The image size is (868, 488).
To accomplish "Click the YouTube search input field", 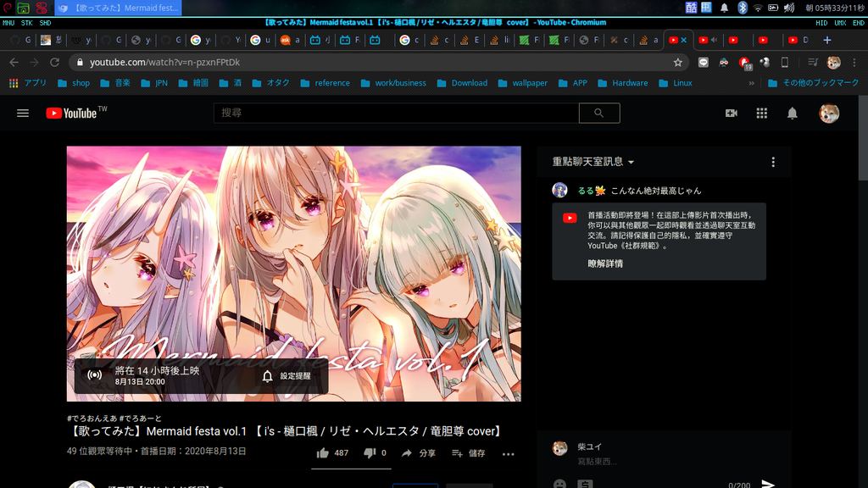I will (x=397, y=113).
